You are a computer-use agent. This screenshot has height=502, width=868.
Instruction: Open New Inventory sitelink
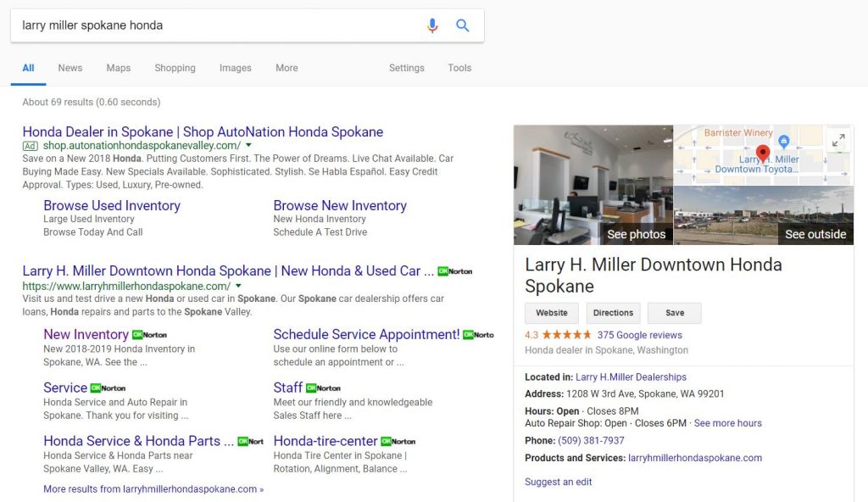point(86,335)
